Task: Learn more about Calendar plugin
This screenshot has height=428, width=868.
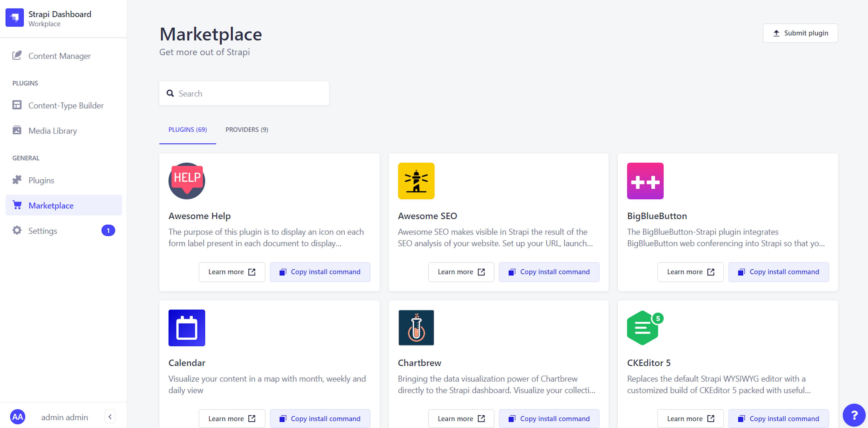Action: click(232, 419)
